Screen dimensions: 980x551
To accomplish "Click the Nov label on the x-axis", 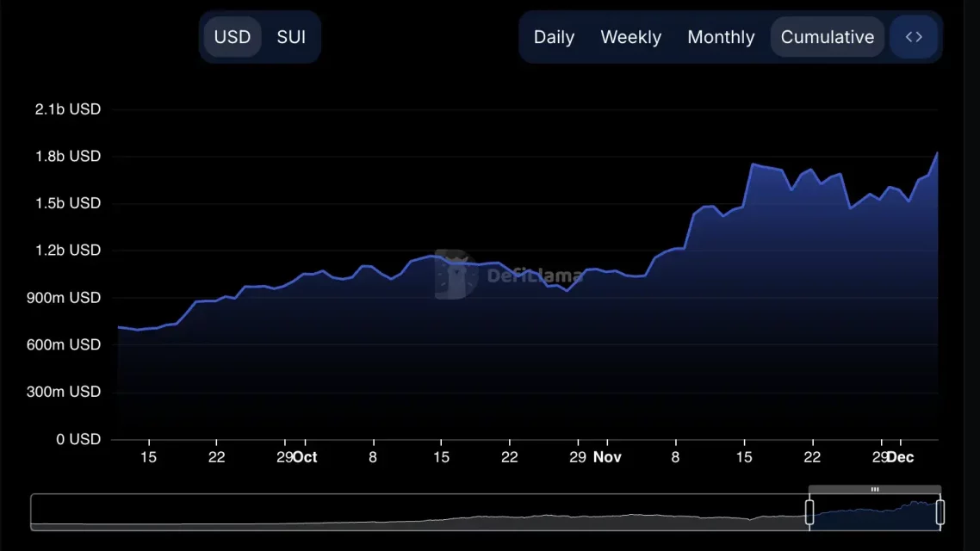I will pyautogui.click(x=607, y=457).
